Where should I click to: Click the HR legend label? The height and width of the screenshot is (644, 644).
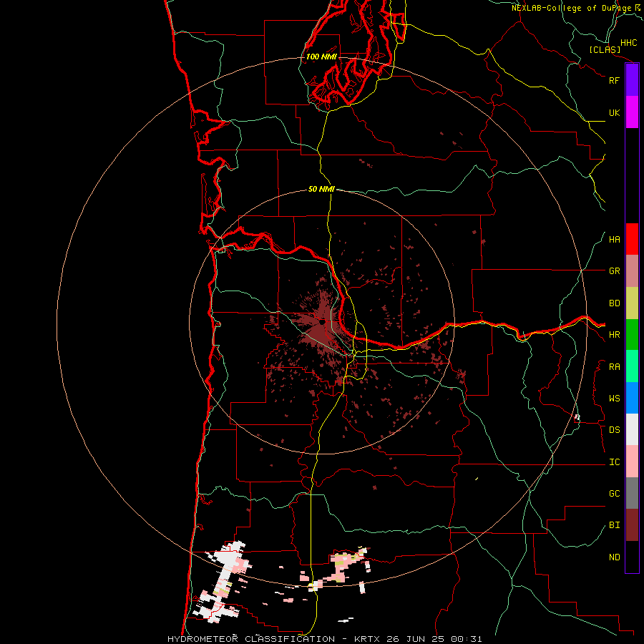click(x=614, y=335)
